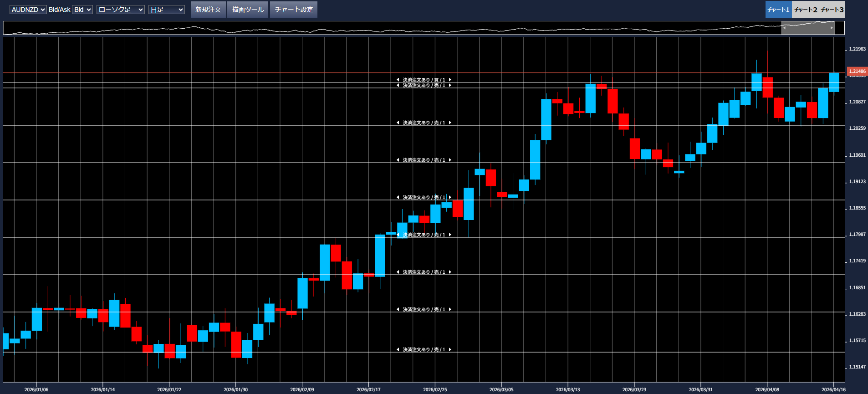Click the red 1.21486 current price label
This screenshot has width=868, height=394.
pyautogui.click(x=857, y=71)
